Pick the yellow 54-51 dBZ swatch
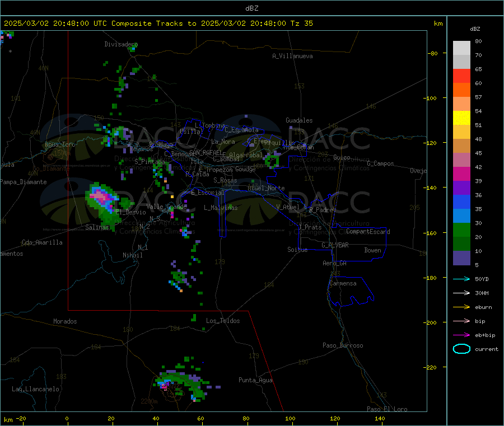Image resolution: width=504 pixels, height=426 pixels. 461,118
